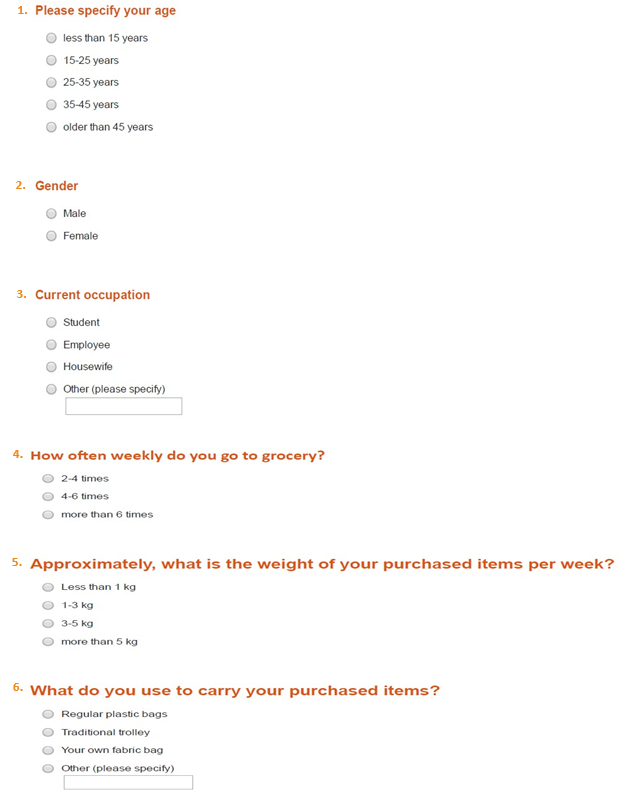Select Employee occupation option
Viewport: 624px width, 805px height.
[x=52, y=345]
